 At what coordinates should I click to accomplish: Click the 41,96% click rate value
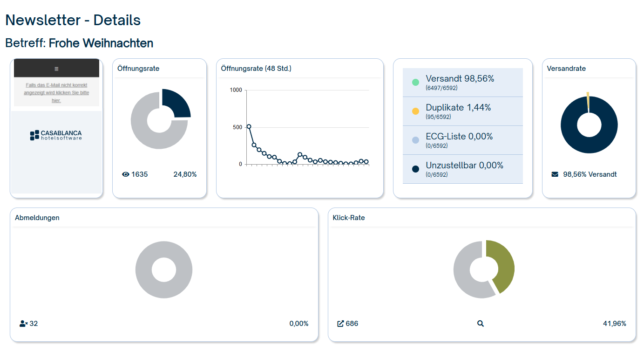pos(614,324)
